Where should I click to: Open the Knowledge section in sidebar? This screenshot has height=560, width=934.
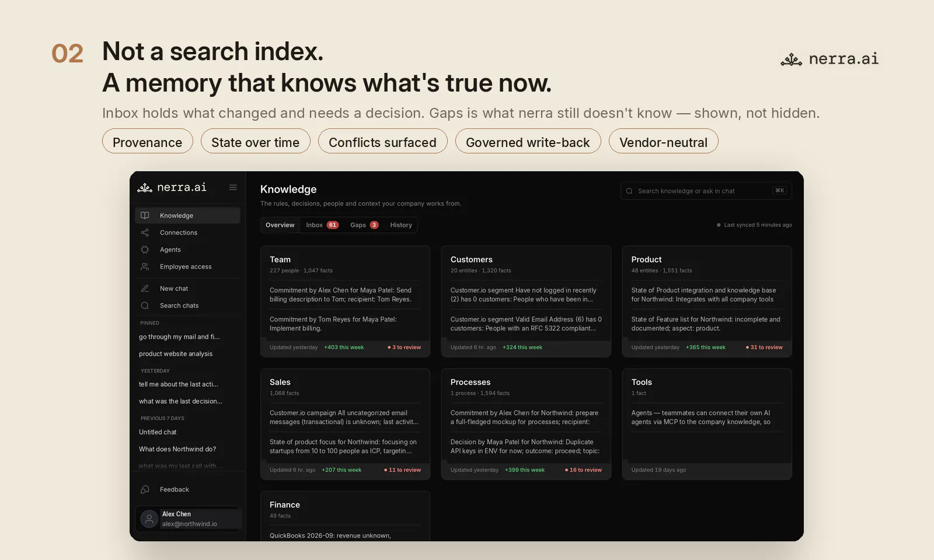(x=187, y=215)
